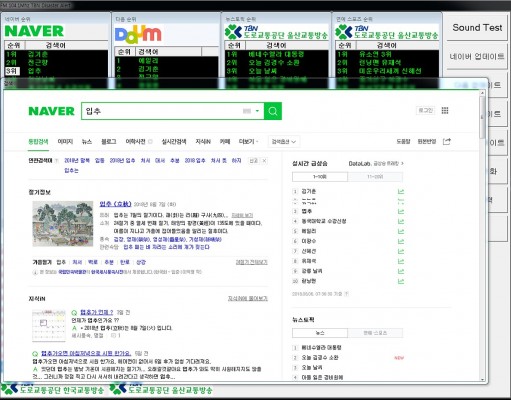The height and width of the screenshot is (400, 511).
Task: Select 1위 row in 뉴스토픽 순위 list
Action: (x=277, y=54)
